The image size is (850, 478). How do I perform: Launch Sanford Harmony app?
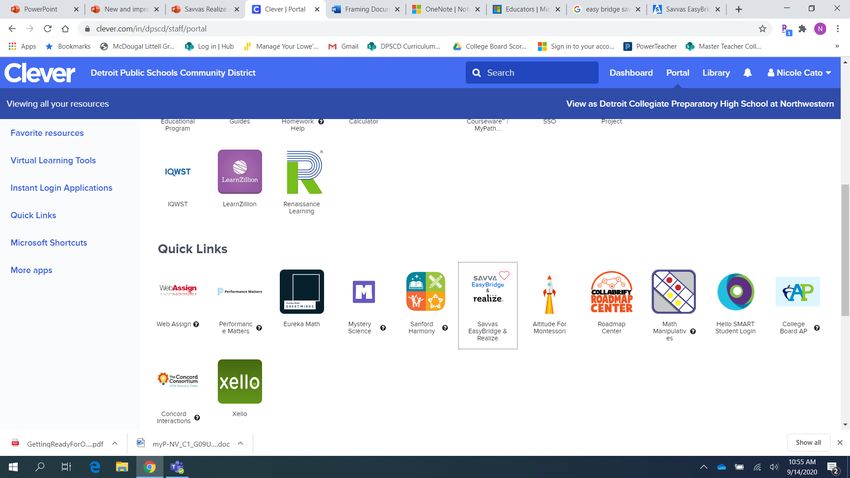426,292
